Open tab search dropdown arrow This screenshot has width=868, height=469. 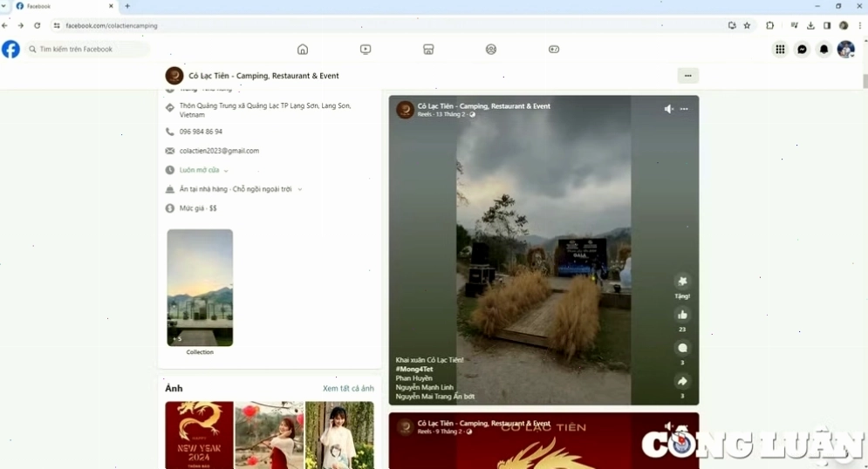(3, 6)
